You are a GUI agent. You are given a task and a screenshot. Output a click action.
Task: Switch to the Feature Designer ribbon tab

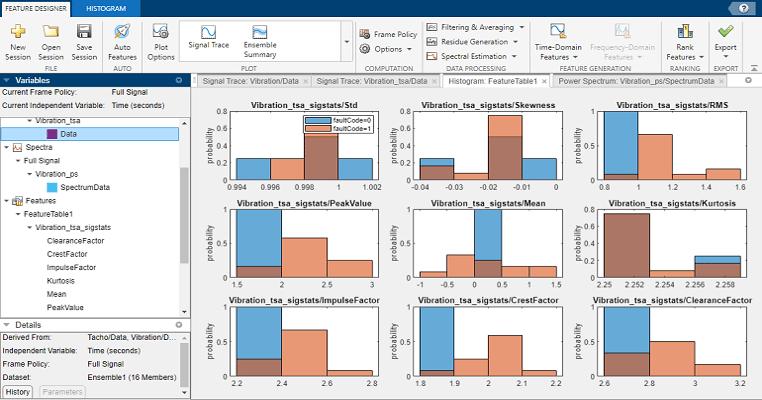click(x=35, y=8)
